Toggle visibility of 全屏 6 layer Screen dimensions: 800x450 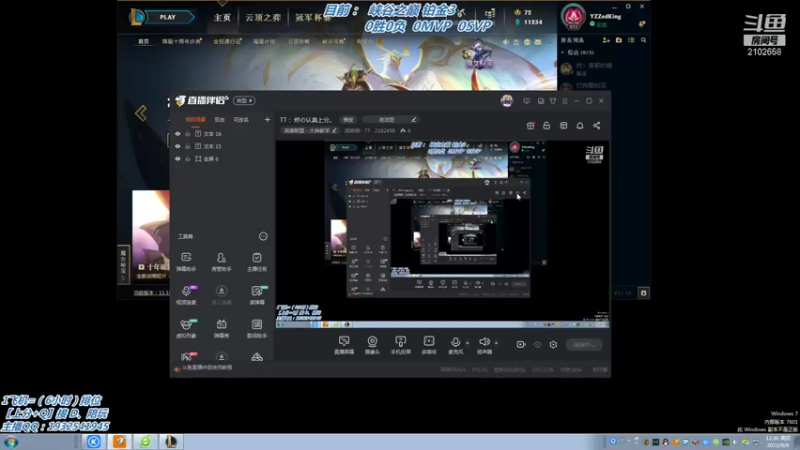click(x=178, y=159)
